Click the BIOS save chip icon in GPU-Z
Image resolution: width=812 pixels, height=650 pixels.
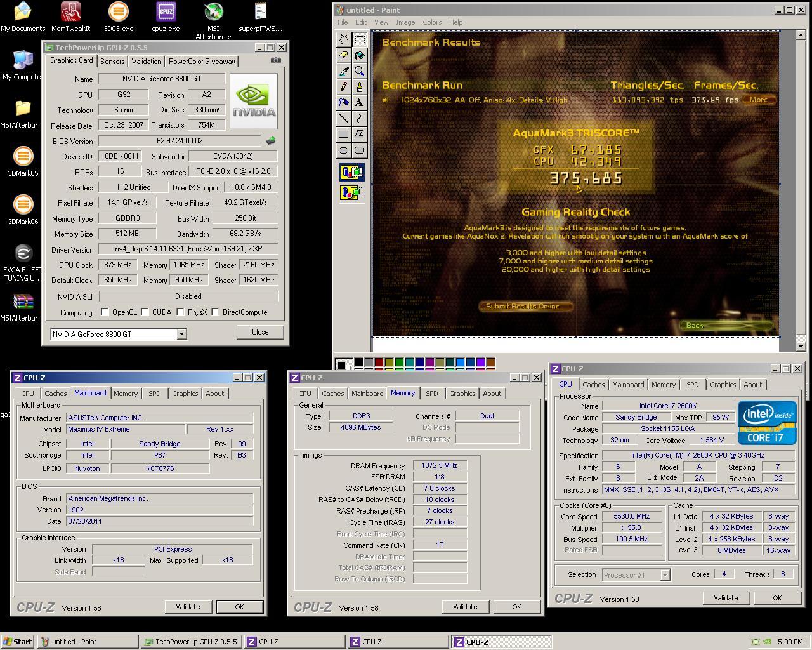(272, 141)
